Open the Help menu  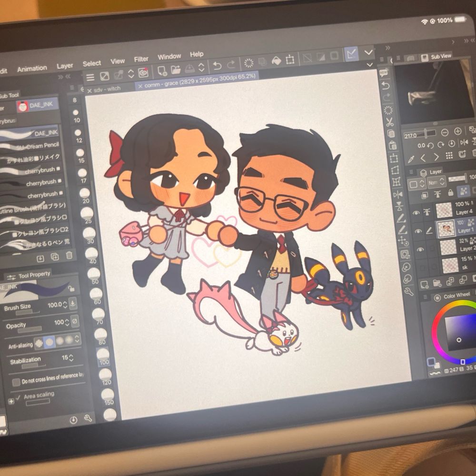[197, 54]
